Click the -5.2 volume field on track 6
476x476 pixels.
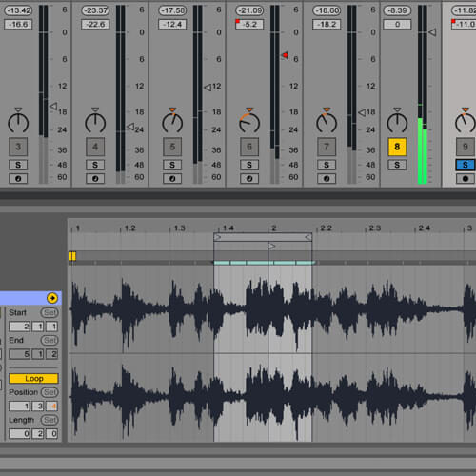point(249,25)
